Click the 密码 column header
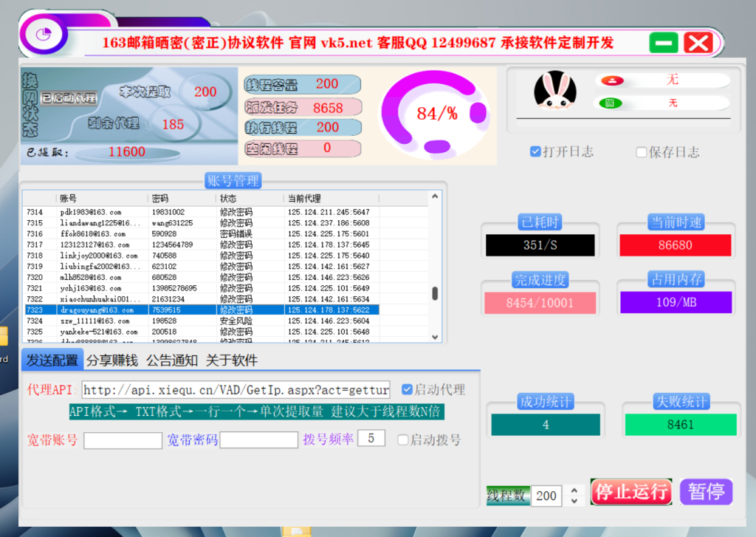Image resolution: width=756 pixels, height=537 pixels. (182, 198)
